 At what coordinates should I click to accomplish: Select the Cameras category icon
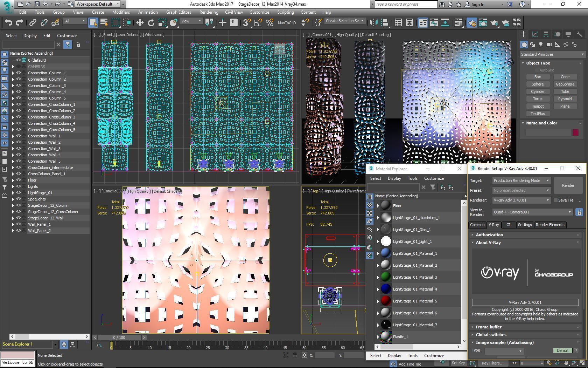coord(549,45)
